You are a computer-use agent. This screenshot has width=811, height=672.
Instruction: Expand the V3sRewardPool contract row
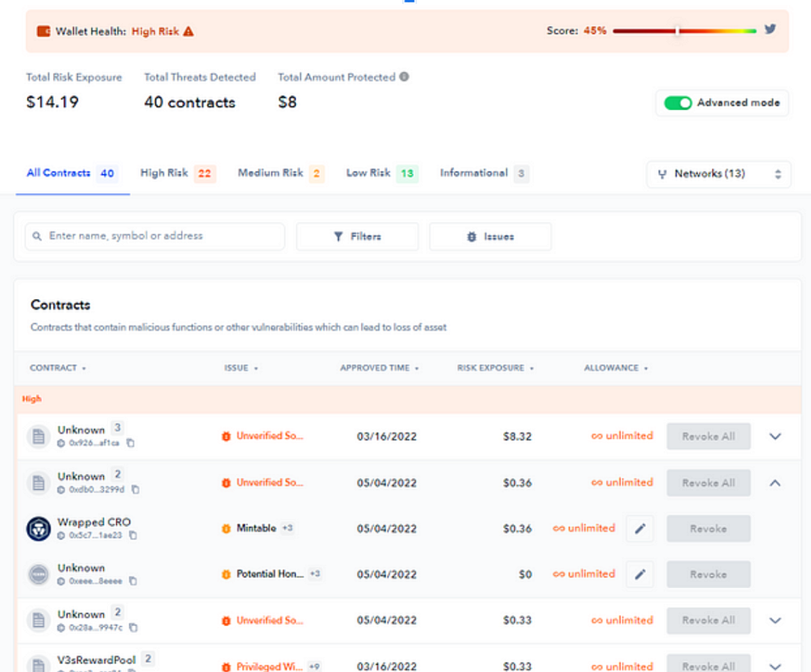click(x=775, y=666)
